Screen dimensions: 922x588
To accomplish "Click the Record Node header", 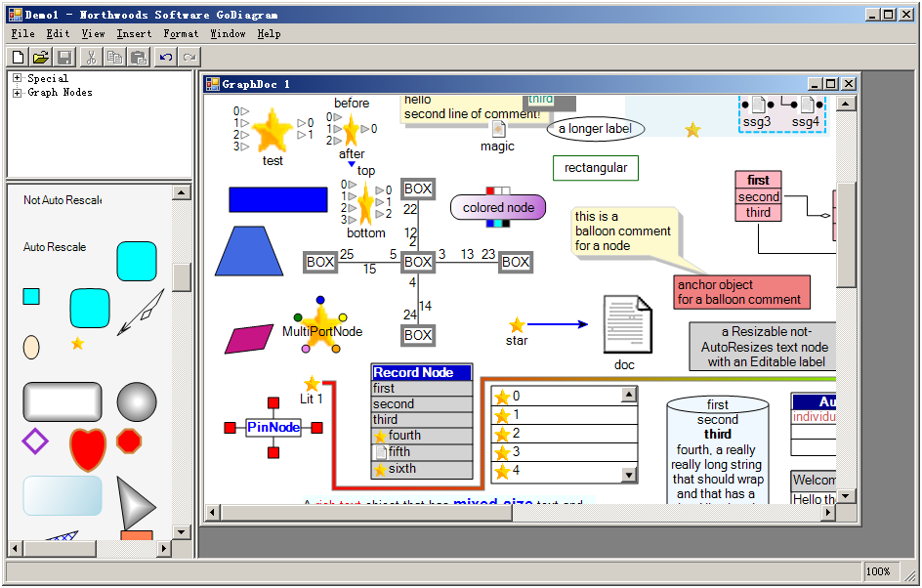I will point(422,372).
